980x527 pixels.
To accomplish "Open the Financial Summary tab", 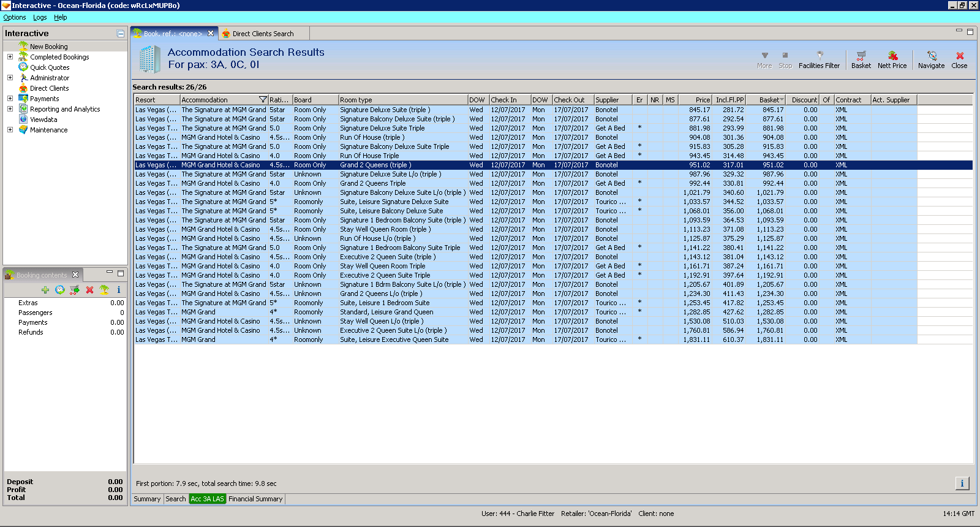I will (x=255, y=499).
